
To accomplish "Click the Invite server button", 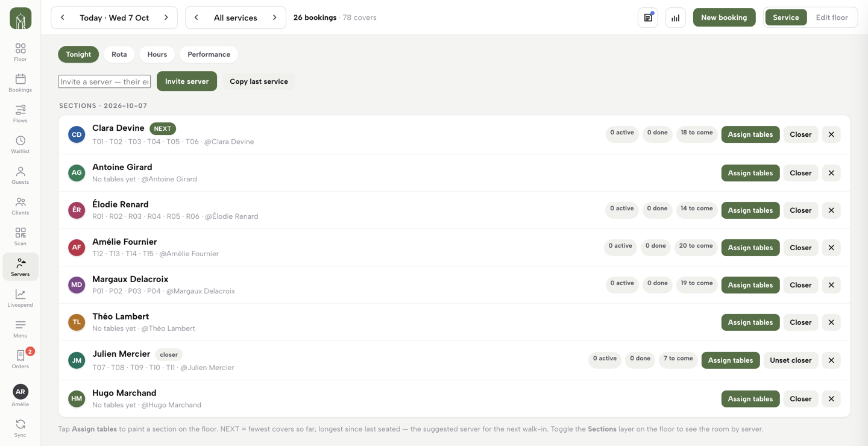I will point(187,81).
